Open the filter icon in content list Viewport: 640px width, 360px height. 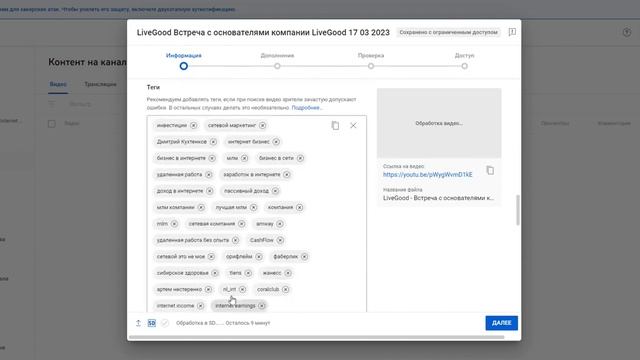(x=52, y=104)
